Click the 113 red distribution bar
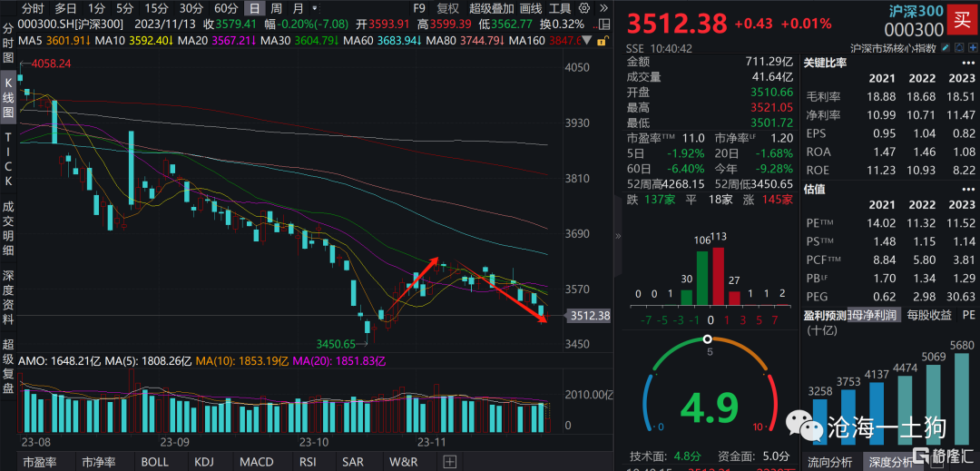980x471 pixels. point(718,276)
